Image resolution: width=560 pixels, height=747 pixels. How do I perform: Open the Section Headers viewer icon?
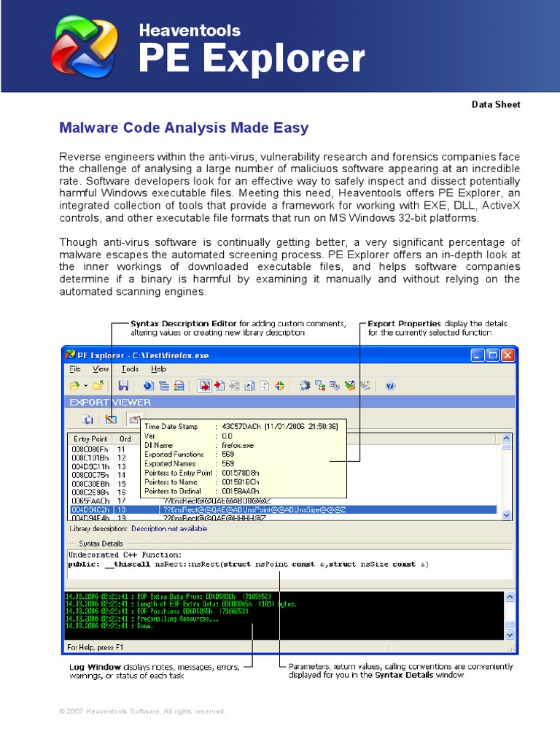[179, 386]
